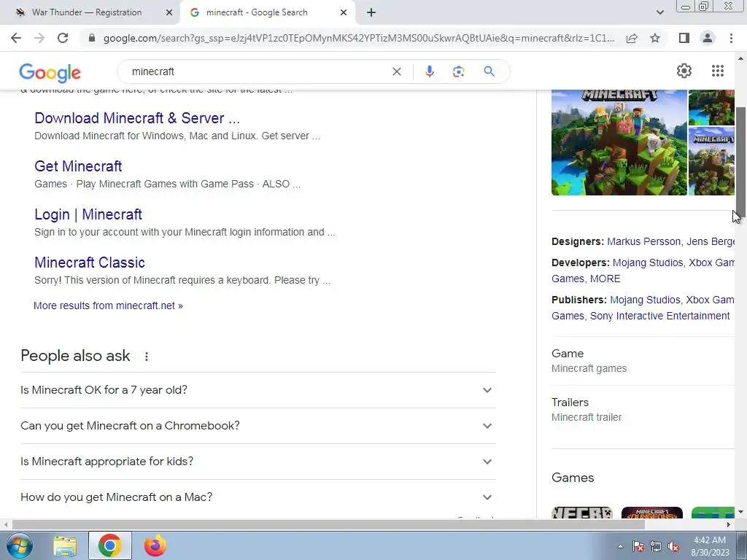
Task: Expand Is Minecraft OK for a 7 year old
Action: (258, 390)
